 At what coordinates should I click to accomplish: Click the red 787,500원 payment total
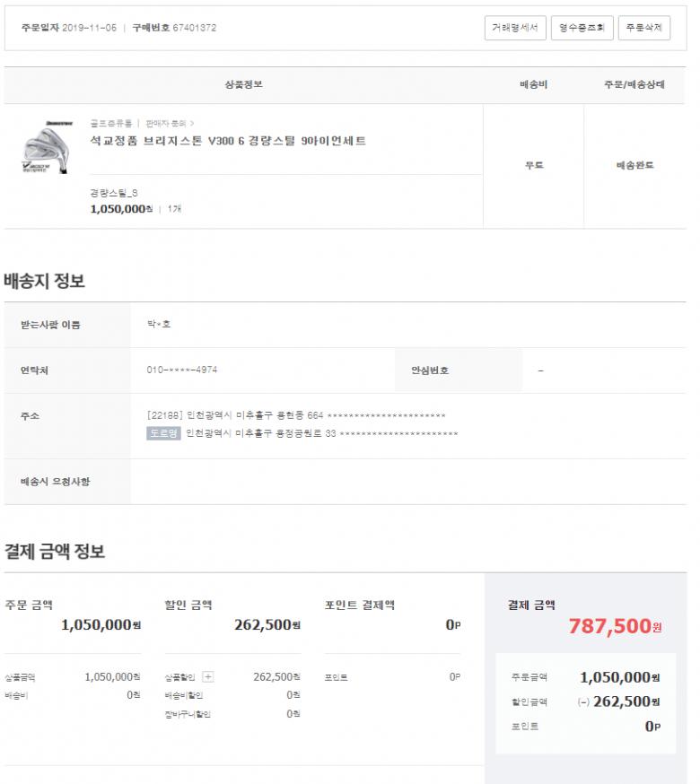pos(615,626)
